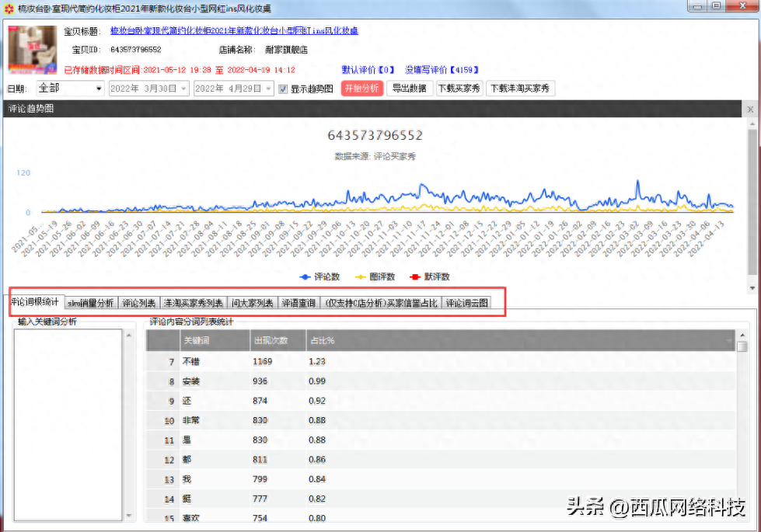Toggle the 显示趋势图 checkbox

tap(284, 89)
